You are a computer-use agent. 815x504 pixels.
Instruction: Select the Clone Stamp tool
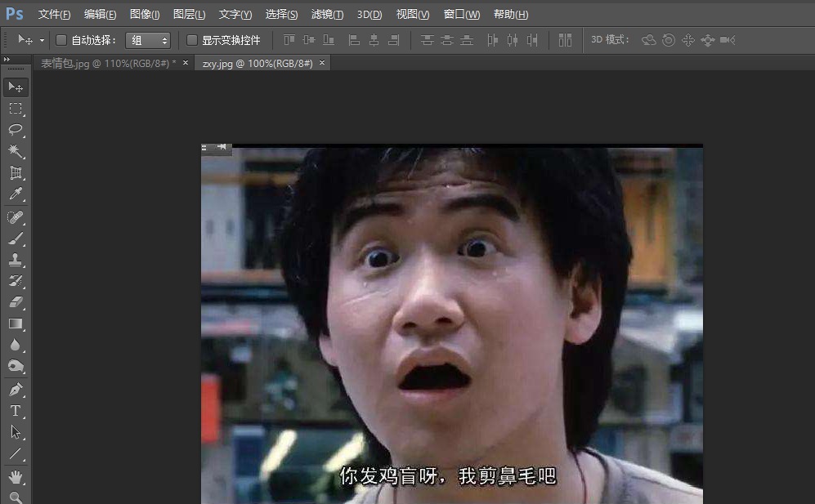(16, 260)
